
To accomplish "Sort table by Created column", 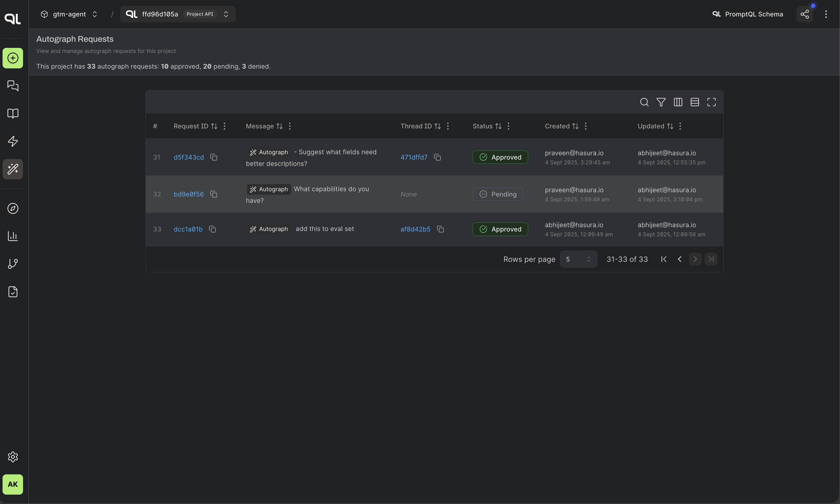I will 575,126.
